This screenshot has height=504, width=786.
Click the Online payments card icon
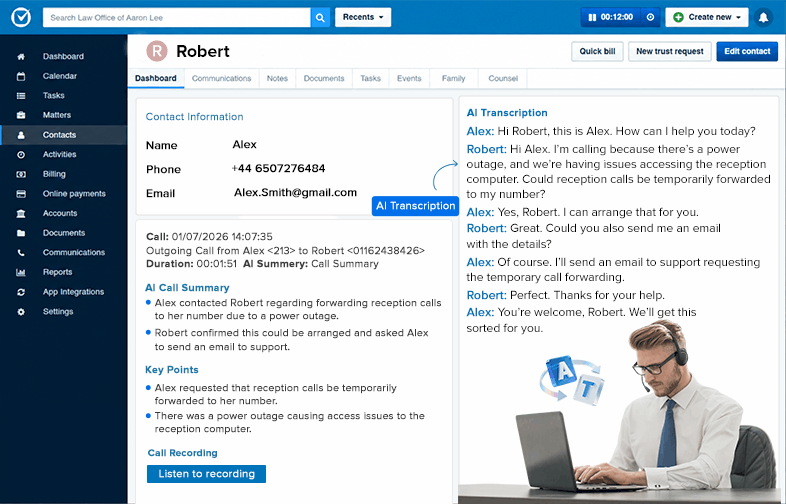coord(21,194)
